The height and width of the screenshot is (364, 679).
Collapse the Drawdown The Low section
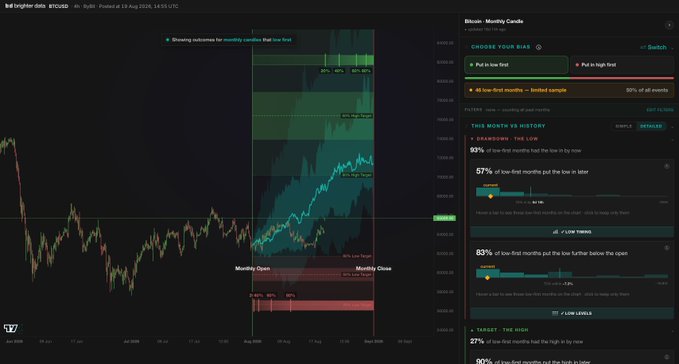(x=672, y=139)
